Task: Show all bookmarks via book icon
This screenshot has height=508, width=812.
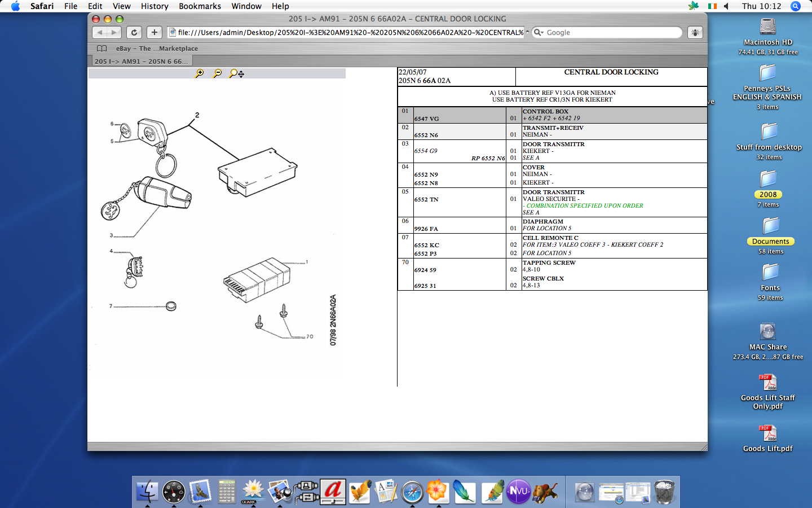Action: (101, 49)
